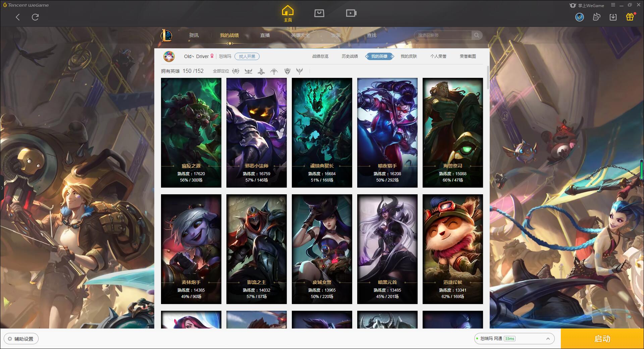Click the search magnifier icon
This screenshot has height=349, width=644.
(477, 35)
